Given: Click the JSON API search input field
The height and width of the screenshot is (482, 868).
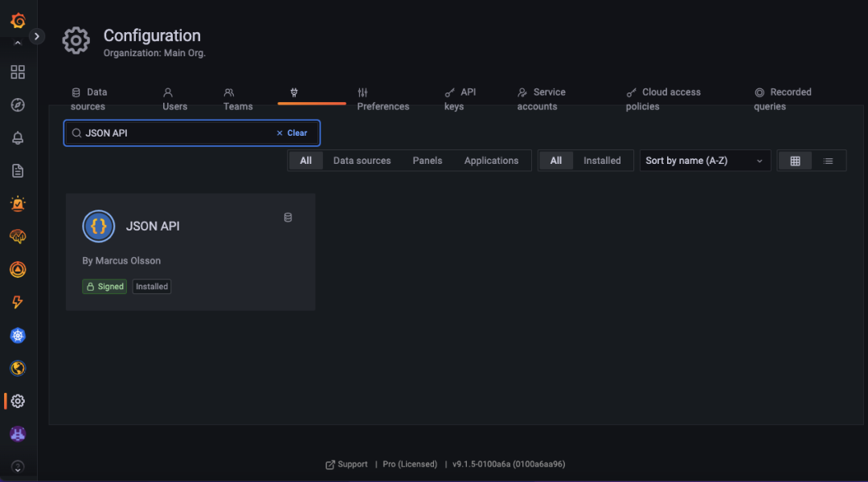Looking at the screenshot, I should pyautogui.click(x=177, y=133).
